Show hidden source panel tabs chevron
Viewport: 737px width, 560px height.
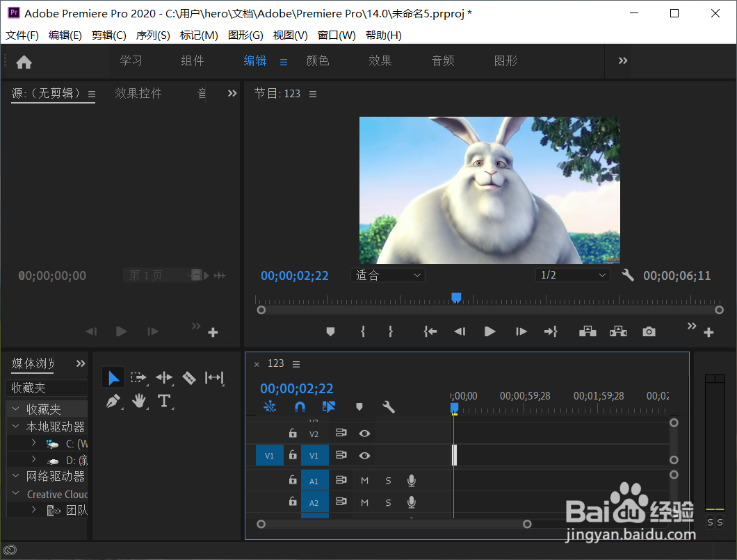click(x=232, y=94)
